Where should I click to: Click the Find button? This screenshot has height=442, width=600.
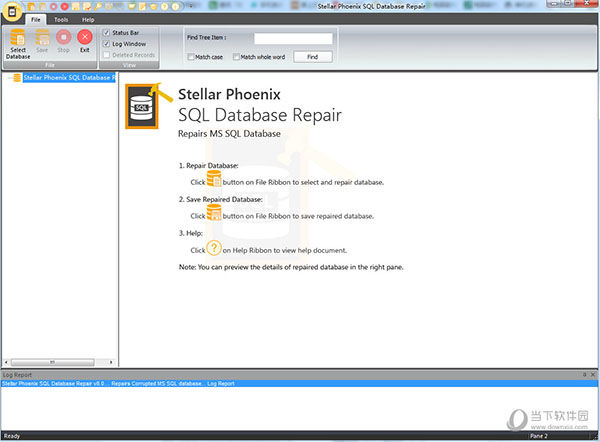(313, 57)
